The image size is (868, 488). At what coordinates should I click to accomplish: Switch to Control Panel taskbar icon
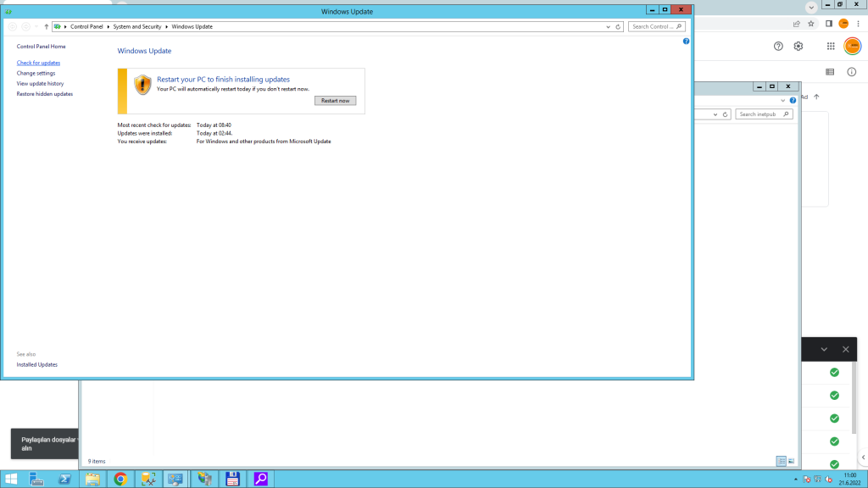[x=176, y=479]
